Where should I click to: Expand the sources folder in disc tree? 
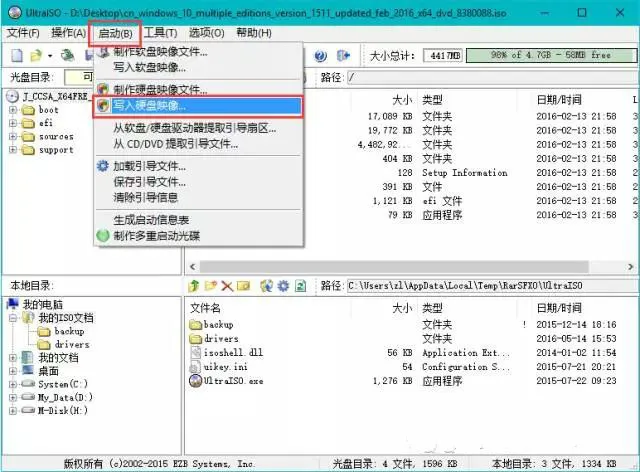point(13,136)
